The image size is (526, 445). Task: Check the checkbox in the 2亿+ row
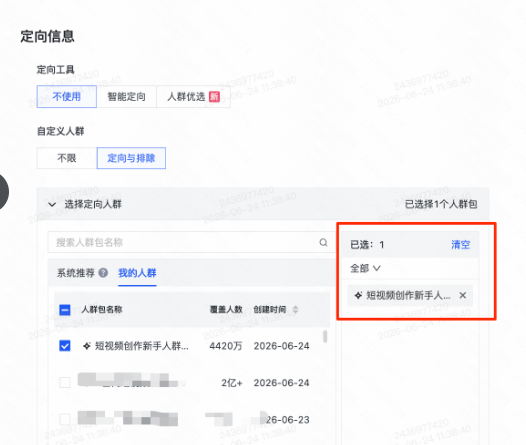pos(65,382)
